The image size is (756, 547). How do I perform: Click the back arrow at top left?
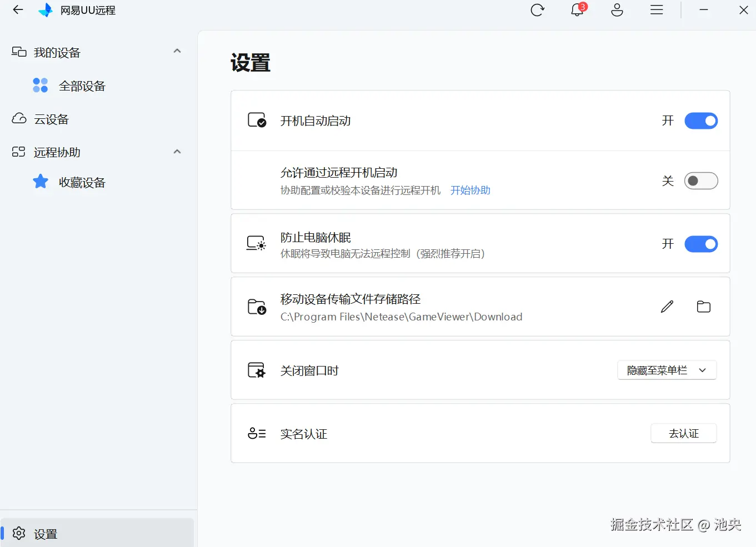(17, 9)
